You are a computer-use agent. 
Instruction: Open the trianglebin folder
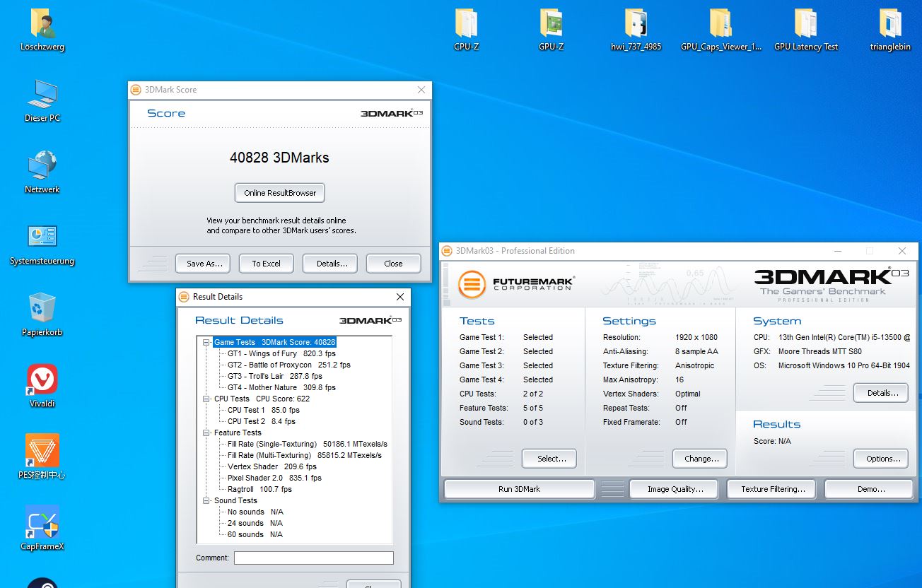click(891, 23)
